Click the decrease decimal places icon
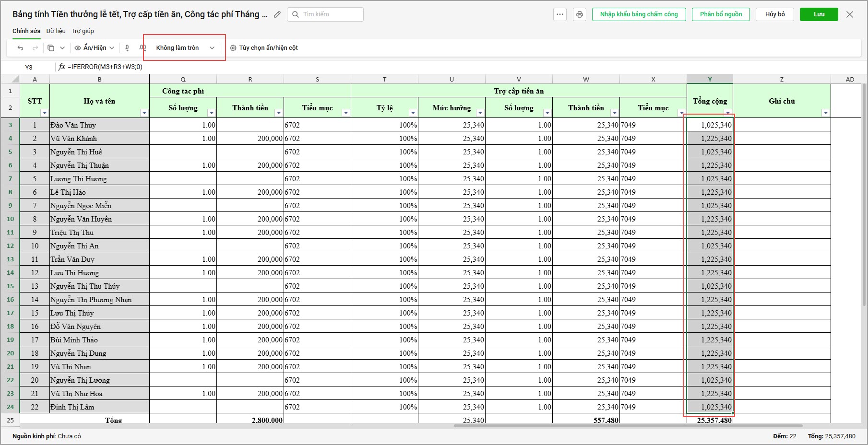This screenshot has width=868, height=445. pos(127,48)
